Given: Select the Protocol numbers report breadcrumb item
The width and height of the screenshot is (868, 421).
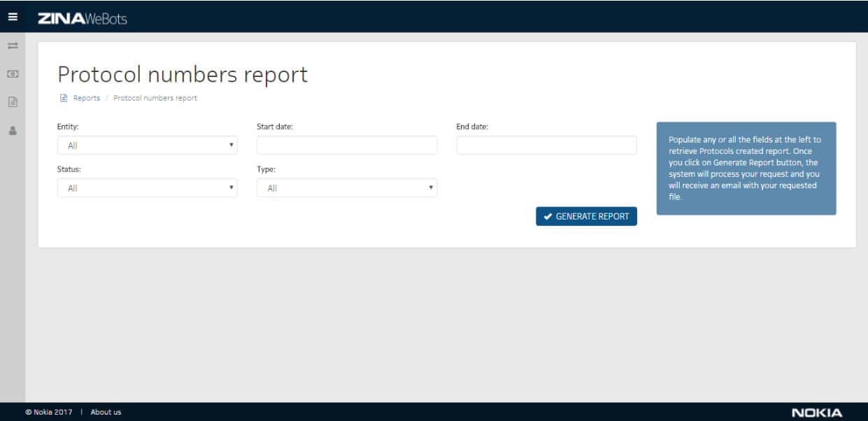Looking at the screenshot, I should 155,98.
